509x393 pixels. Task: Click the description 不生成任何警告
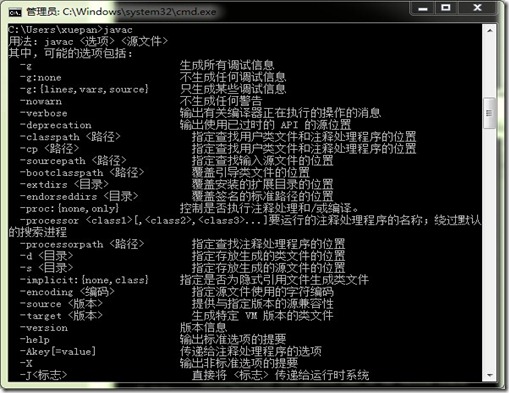221,101
